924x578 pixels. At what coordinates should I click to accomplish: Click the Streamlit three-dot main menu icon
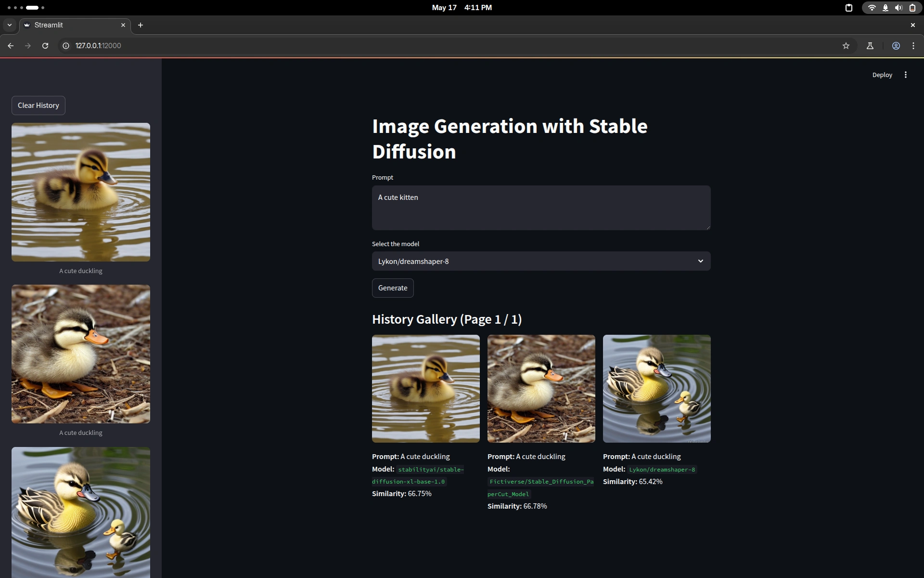(905, 75)
